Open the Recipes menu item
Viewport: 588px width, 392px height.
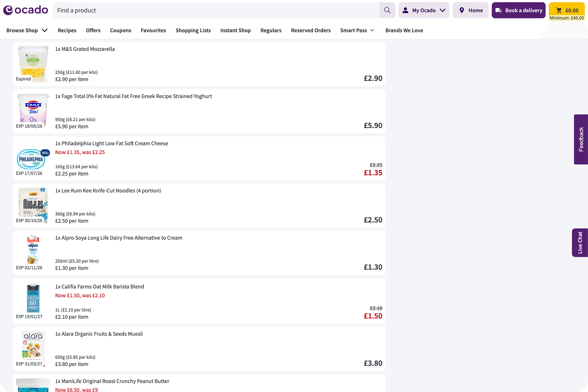(67, 30)
